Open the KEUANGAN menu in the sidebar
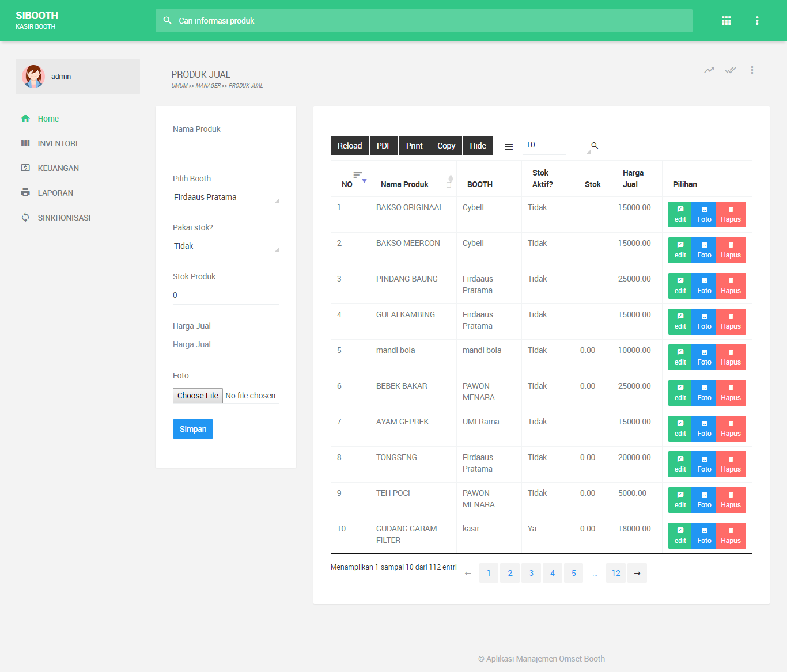This screenshot has height=672, width=787. [x=58, y=168]
